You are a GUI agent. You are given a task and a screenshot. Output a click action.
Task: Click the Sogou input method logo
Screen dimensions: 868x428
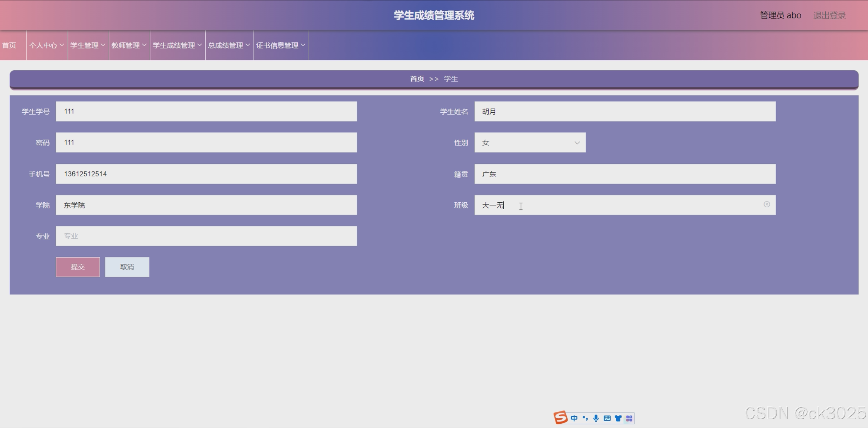(x=561, y=418)
